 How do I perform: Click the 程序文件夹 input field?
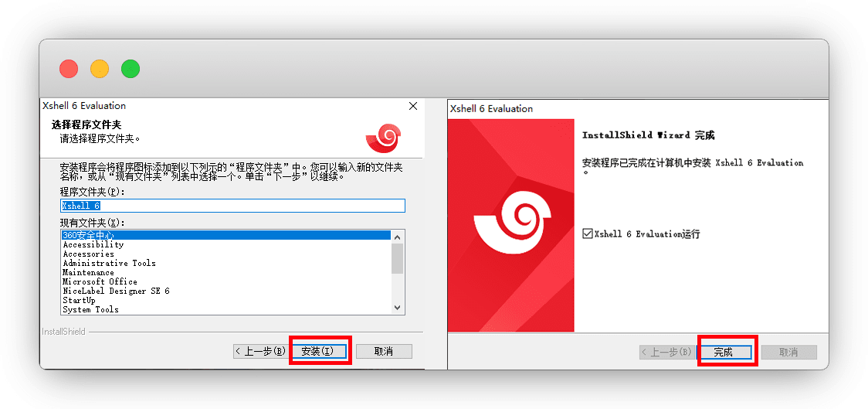point(232,206)
